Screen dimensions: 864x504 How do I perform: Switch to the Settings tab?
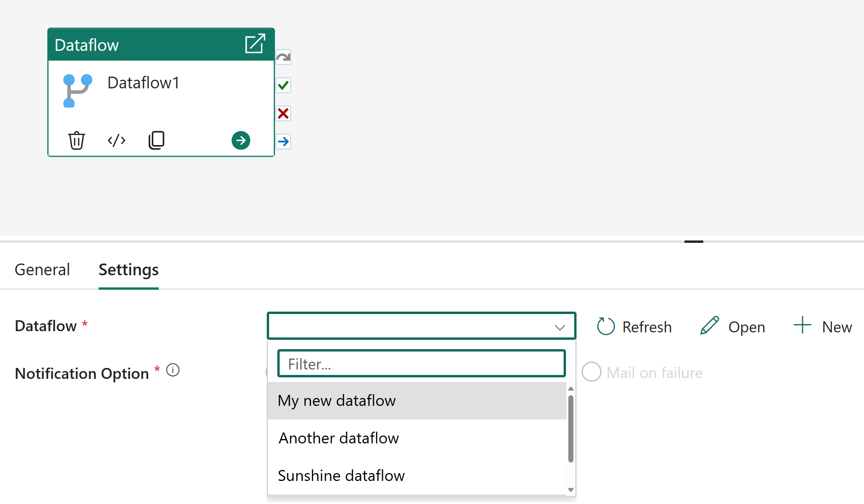(128, 269)
